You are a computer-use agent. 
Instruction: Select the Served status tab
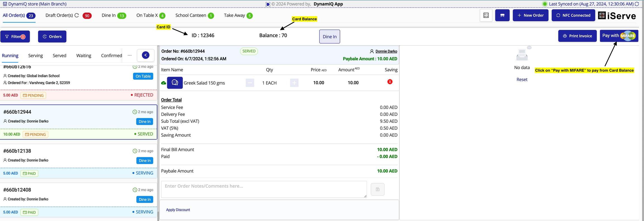[x=59, y=55]
